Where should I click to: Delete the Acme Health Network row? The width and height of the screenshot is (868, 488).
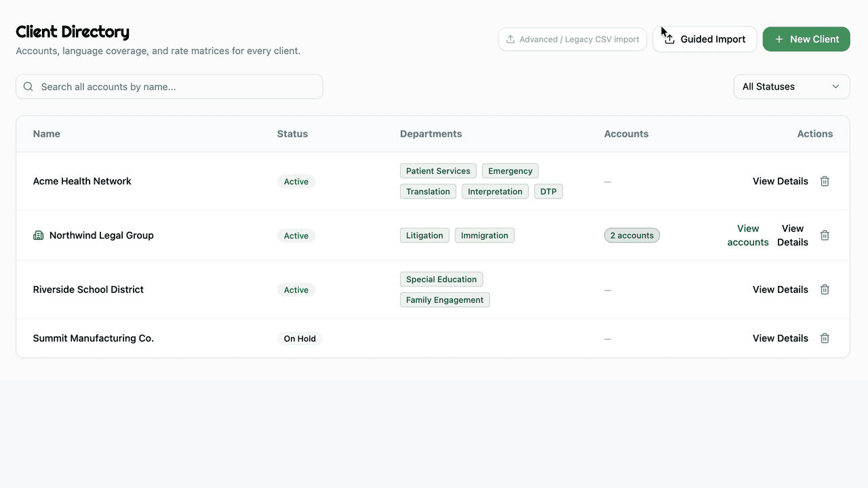point(825,181)
